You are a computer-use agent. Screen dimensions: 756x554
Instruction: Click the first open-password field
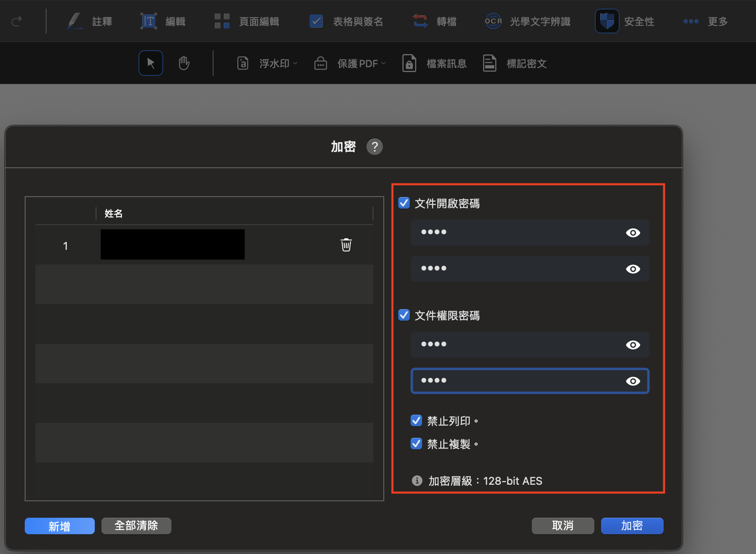530,232
